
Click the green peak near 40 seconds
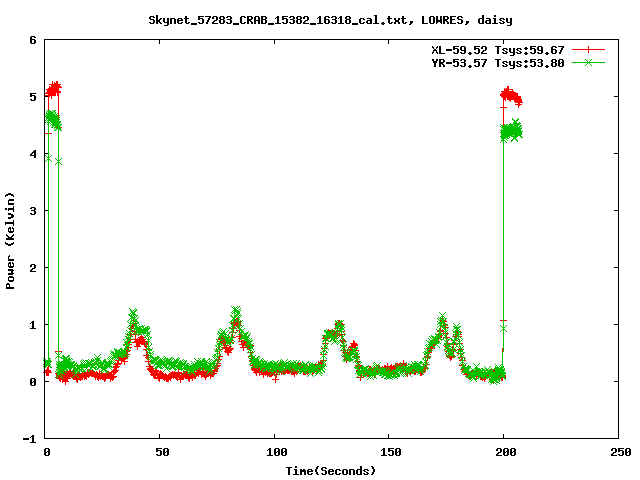(x=133, y=317)
